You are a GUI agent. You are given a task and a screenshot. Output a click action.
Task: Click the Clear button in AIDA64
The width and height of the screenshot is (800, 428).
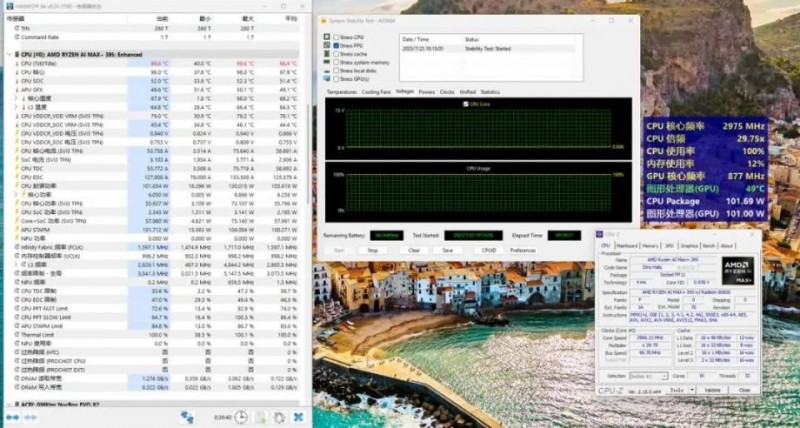[414, 250]
